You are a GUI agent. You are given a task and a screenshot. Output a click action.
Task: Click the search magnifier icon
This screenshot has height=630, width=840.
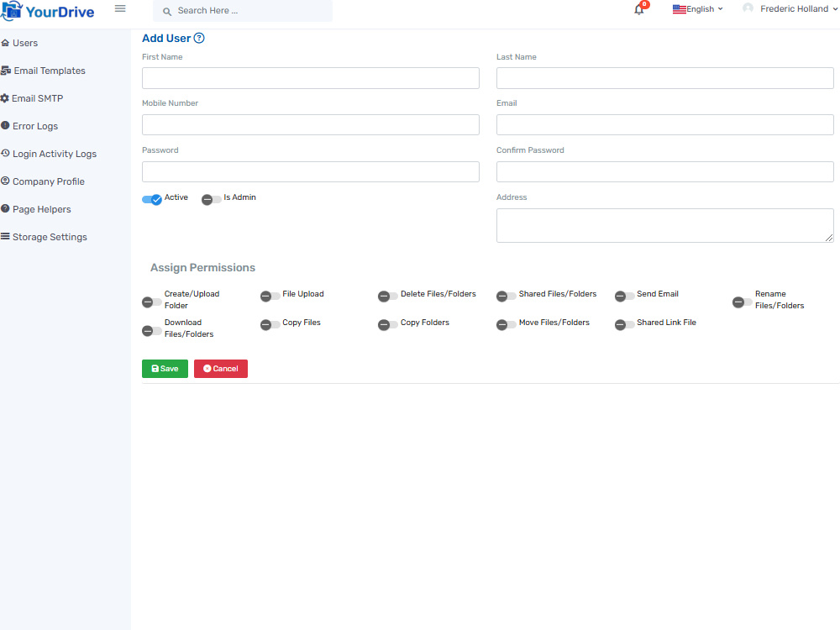point(167,11)
